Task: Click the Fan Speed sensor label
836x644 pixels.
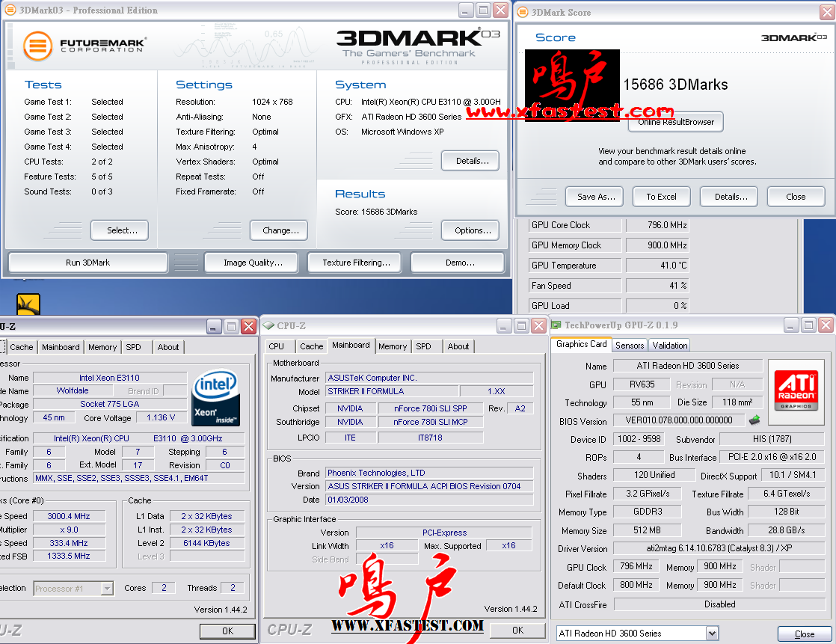Action: coord(575,285)
